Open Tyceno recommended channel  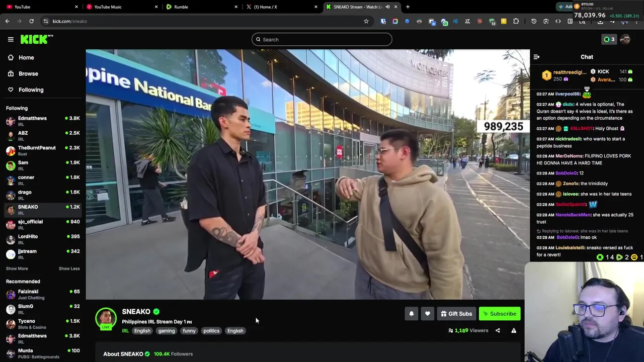point(43,324)
